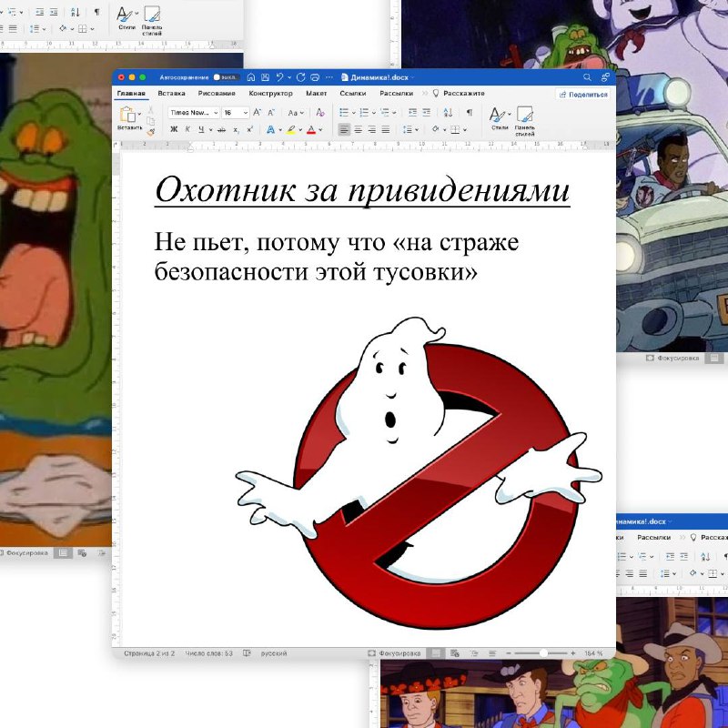
Task: Print the document using the printer icon
Action: pyautogui.click(x=315, y=77)
